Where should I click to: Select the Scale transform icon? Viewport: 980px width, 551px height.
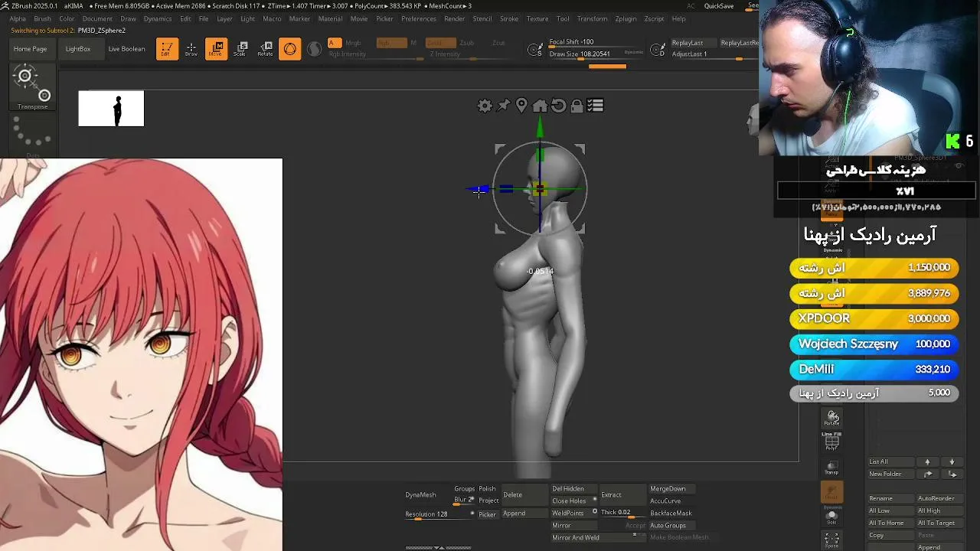[x=240, y=49]
